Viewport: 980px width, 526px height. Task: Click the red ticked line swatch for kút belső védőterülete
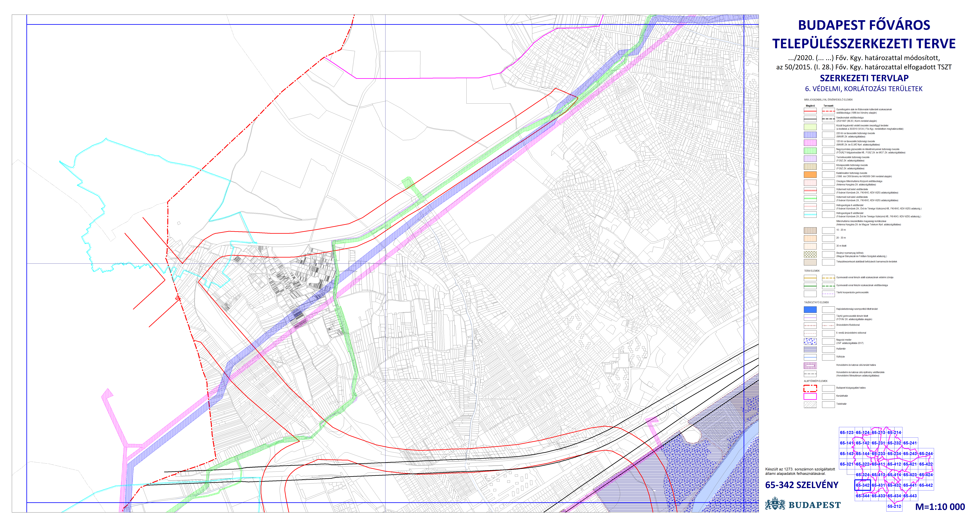[x=810, y=191]
